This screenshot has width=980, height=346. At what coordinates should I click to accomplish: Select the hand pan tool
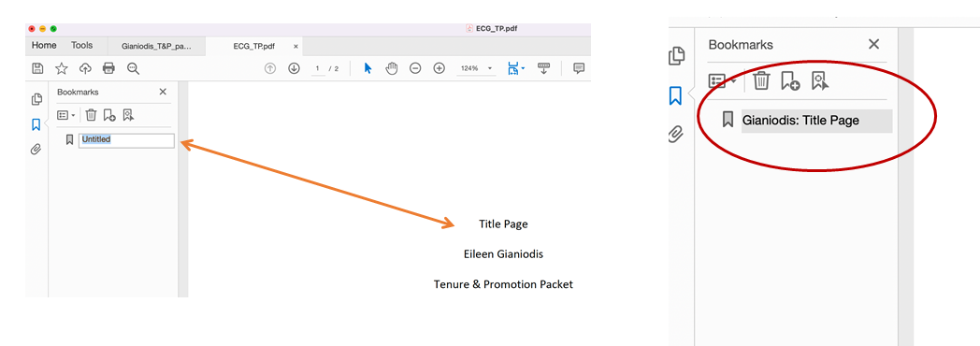pos(391,68)
